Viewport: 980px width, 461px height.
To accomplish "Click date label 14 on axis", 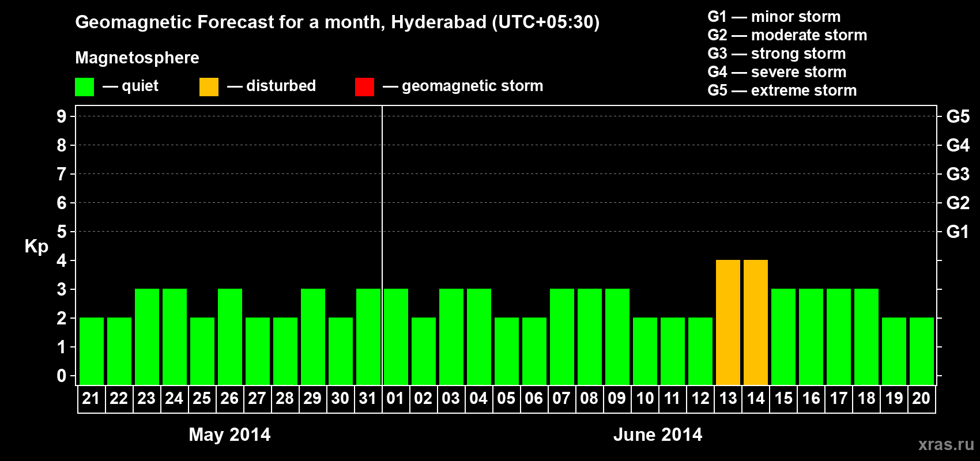I will (756, 398).
